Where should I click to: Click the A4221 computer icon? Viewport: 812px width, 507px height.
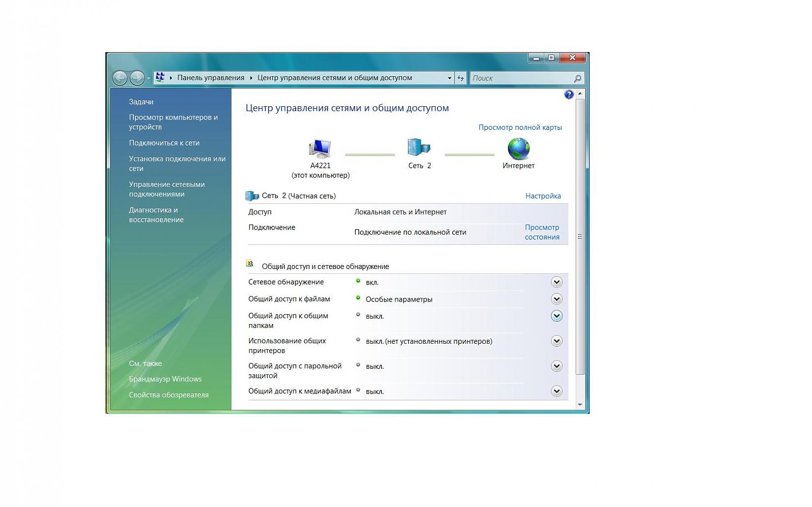pyautogui.click(x=320, y=149)
